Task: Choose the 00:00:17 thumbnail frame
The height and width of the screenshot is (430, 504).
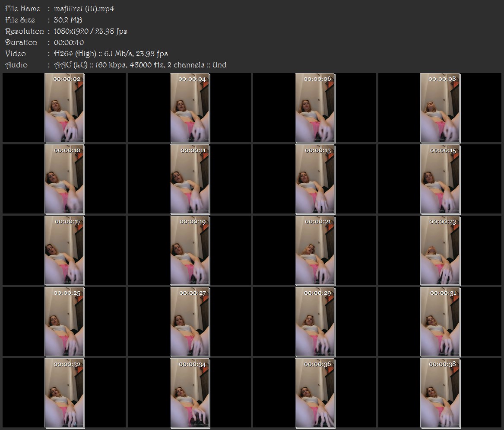Action: coord(64,251)
